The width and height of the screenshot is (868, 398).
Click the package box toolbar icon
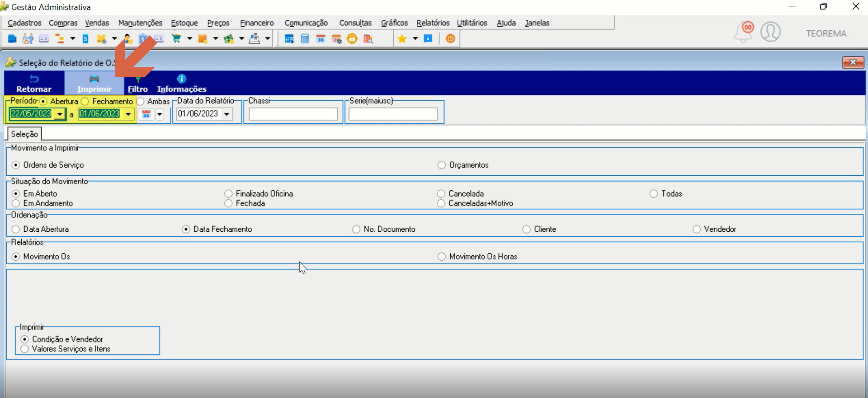[x=101, y=39]
